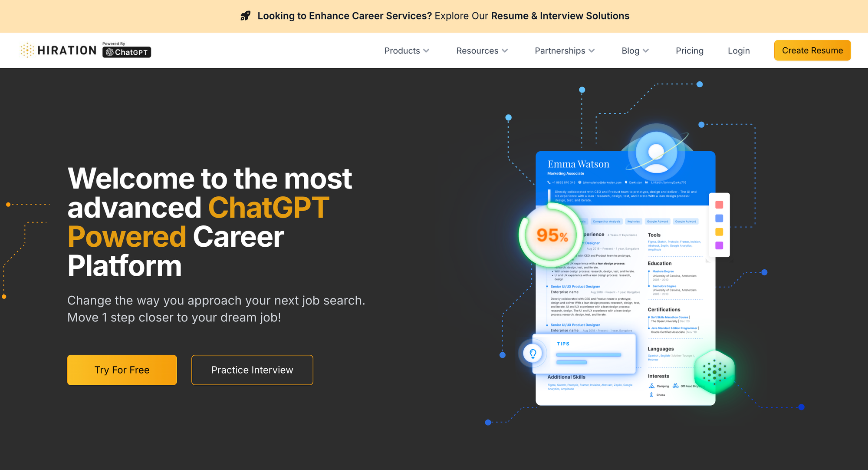
Task: Click the phone icon in resume header
Action: pyautogui.click(x=549, y=182)
